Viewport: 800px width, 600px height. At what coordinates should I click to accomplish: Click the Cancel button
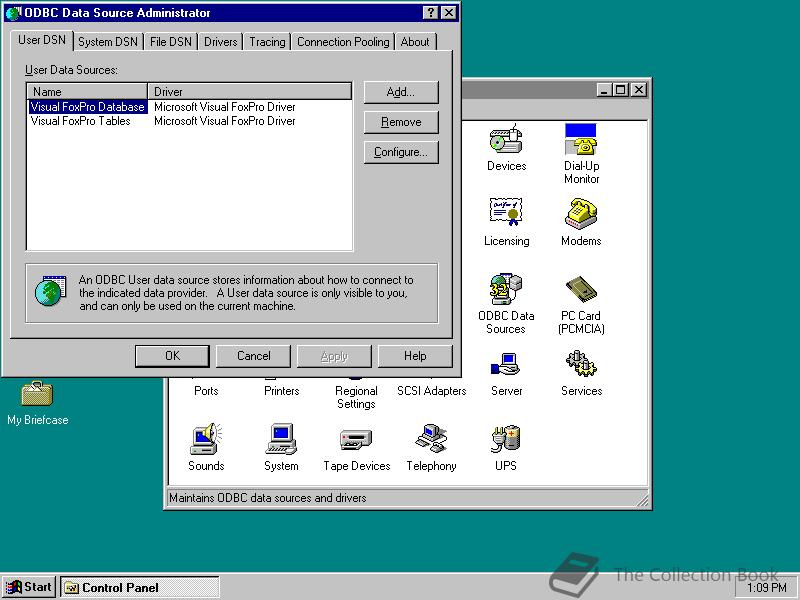tap(254, 356)
